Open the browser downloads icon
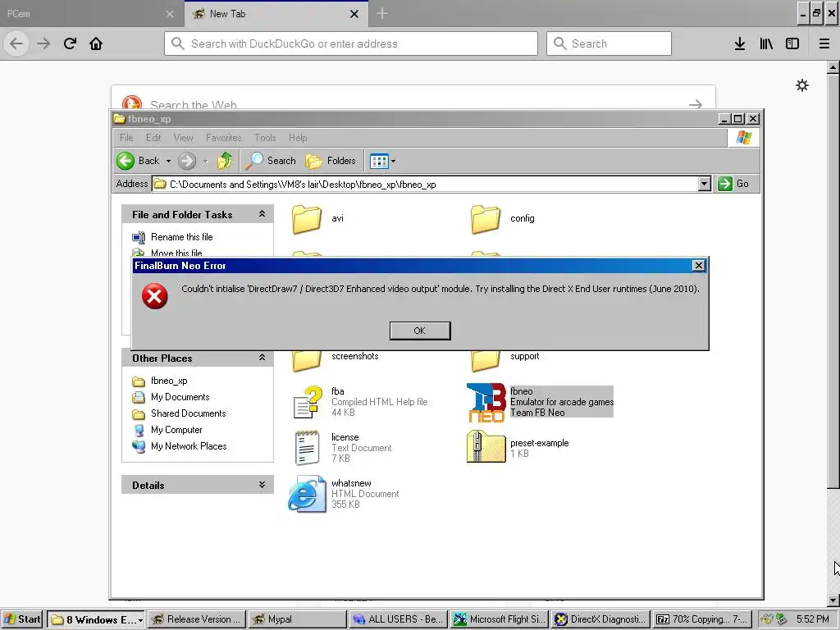The width and height of the screenshot is (840, 630). (740, 43)
